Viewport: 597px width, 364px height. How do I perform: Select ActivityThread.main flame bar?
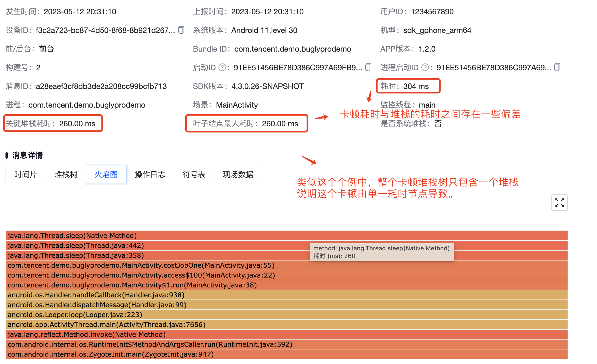click(287, 324)
